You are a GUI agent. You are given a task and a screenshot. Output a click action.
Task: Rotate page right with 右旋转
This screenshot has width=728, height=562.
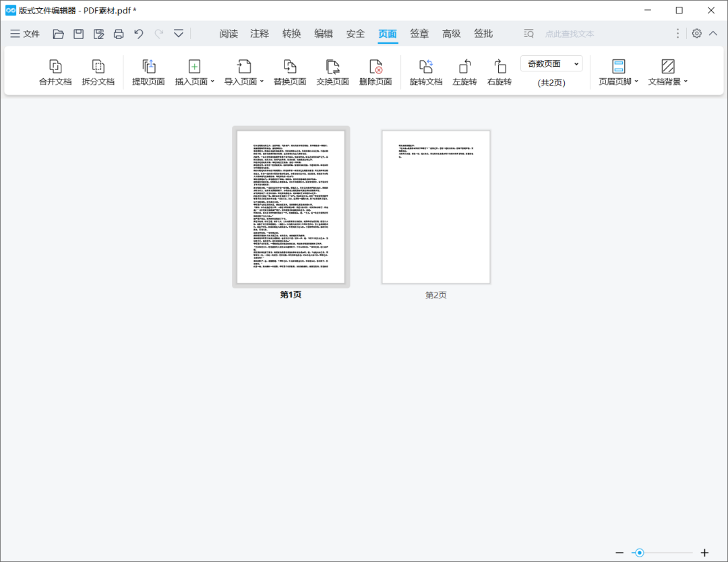pos(499,67)
